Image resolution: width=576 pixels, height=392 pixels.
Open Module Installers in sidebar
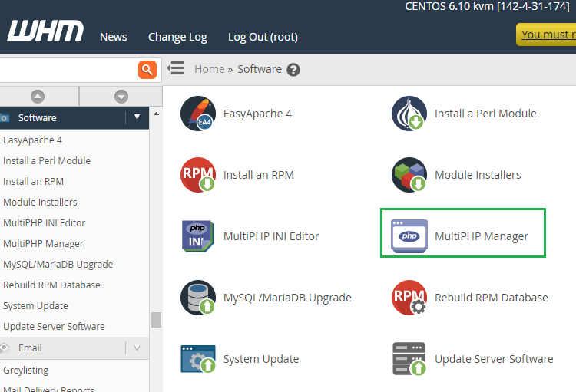(x=40, y=203)
